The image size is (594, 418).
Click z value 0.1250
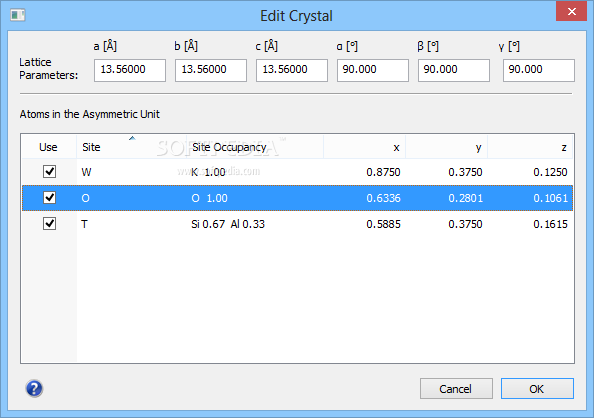click(550, 172)
